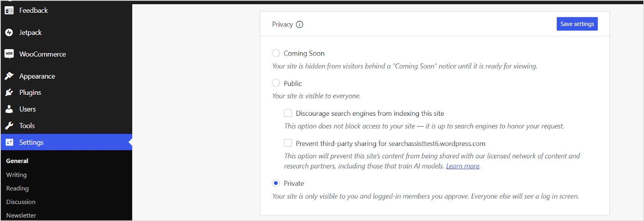644x221 pixels.
Task: Check Prevent third-party sharing checkbox
Action: pyautogui.click(x=288, y=143)
